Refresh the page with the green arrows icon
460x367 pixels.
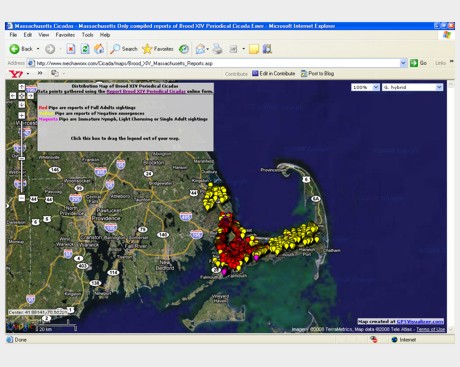(85, 49)
